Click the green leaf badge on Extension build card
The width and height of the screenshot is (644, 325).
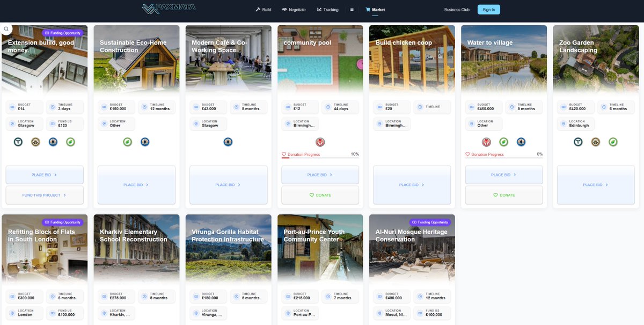[71, 142]
